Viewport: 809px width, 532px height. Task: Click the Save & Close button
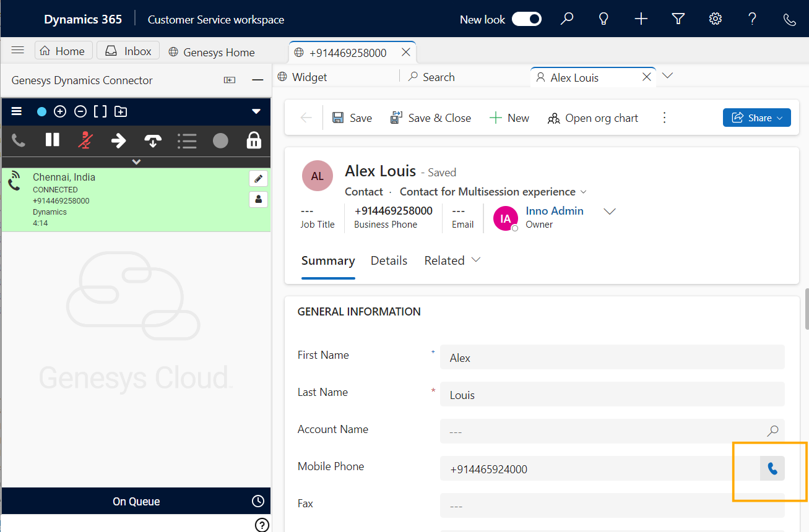(x=430, y=118)
